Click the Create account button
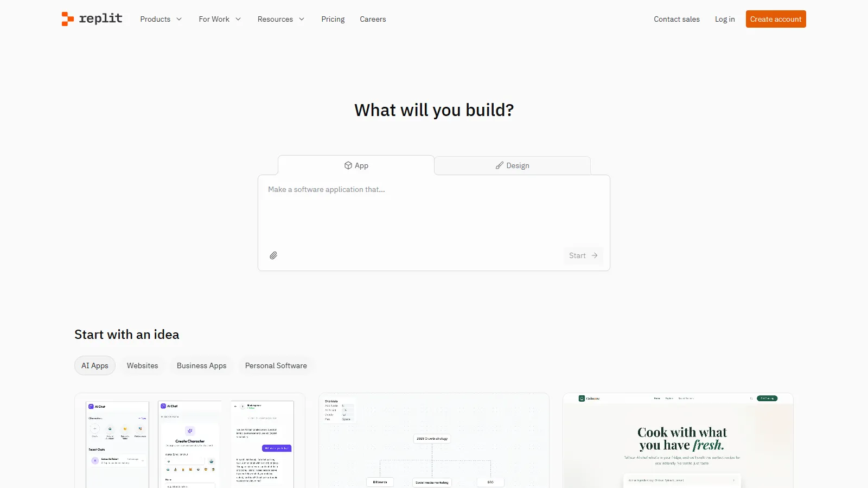Viewport: 868px width, 488px height. click(775, 19)
